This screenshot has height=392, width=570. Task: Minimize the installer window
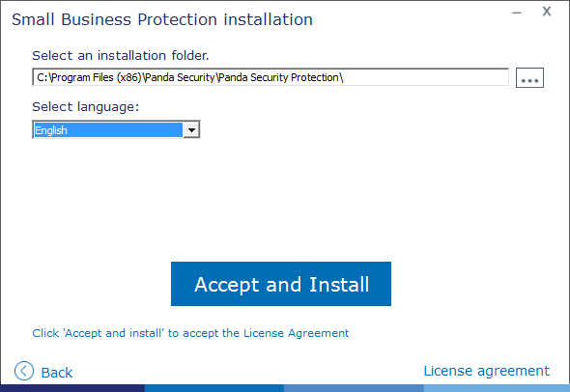coord(517,13)
